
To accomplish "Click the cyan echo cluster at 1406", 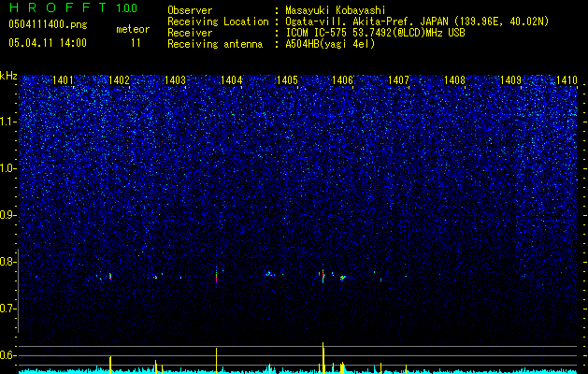I will tap(342, 278).
